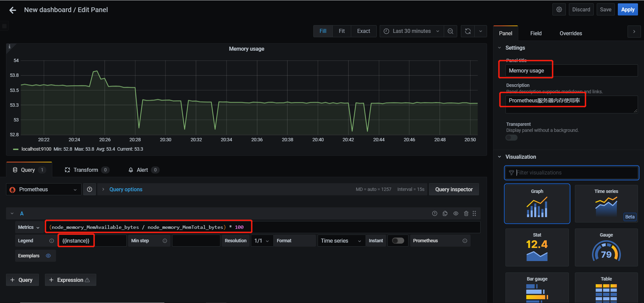Refresh the dashboard with the refresh icon
This screenshot has width=644, height=303.
click(468, 31)
